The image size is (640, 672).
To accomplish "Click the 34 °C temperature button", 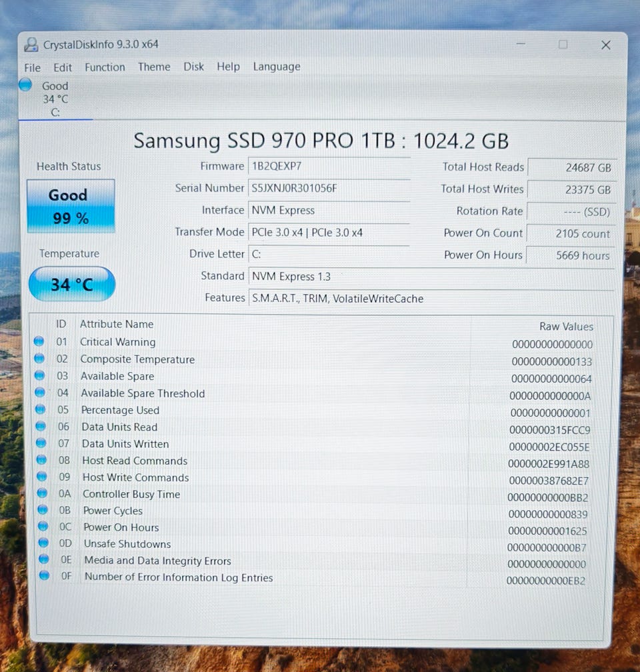I will coord(72,284).
